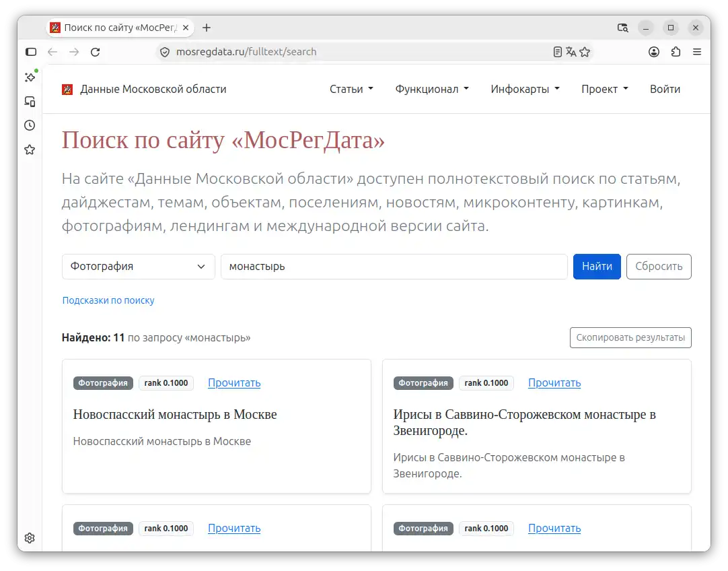Open the account profile icon
The image size is (728, 571).
coord(654,52)
